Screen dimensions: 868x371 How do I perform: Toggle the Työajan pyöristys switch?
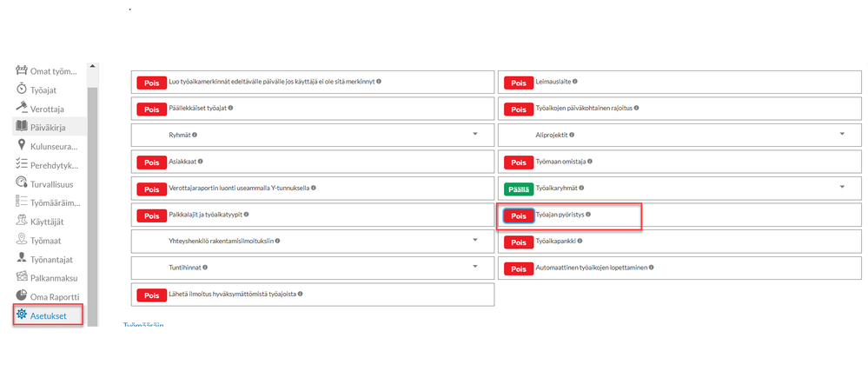tap(518, 215)
